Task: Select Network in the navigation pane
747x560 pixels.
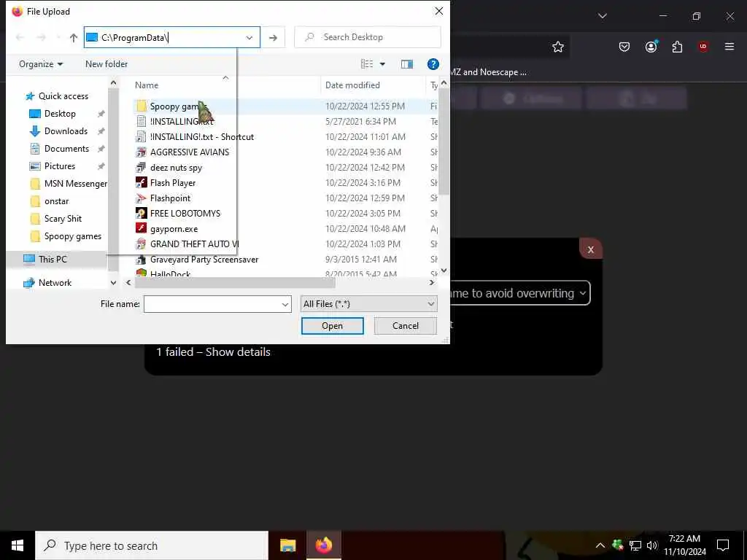Action: (55, 283)
